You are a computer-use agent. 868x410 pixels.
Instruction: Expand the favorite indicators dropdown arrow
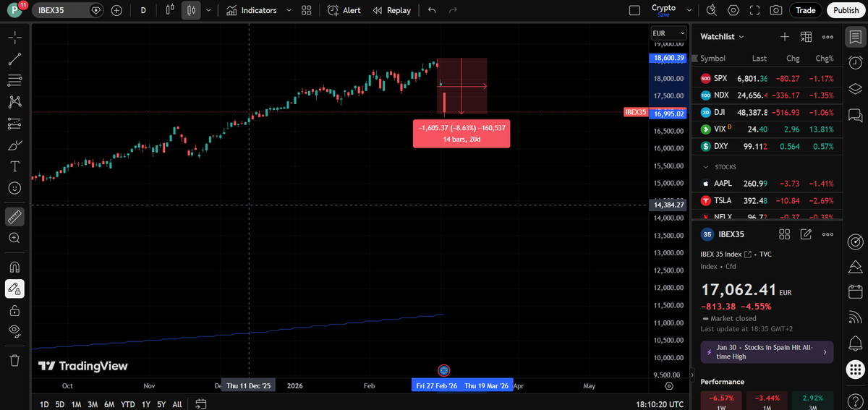coord(289,10)
